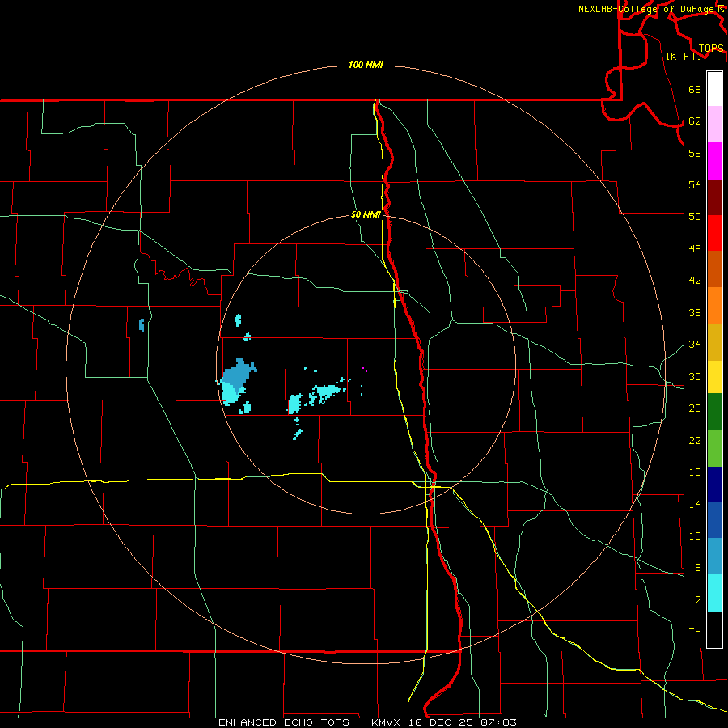Select the bright red legend color block

tap(714, 233)
